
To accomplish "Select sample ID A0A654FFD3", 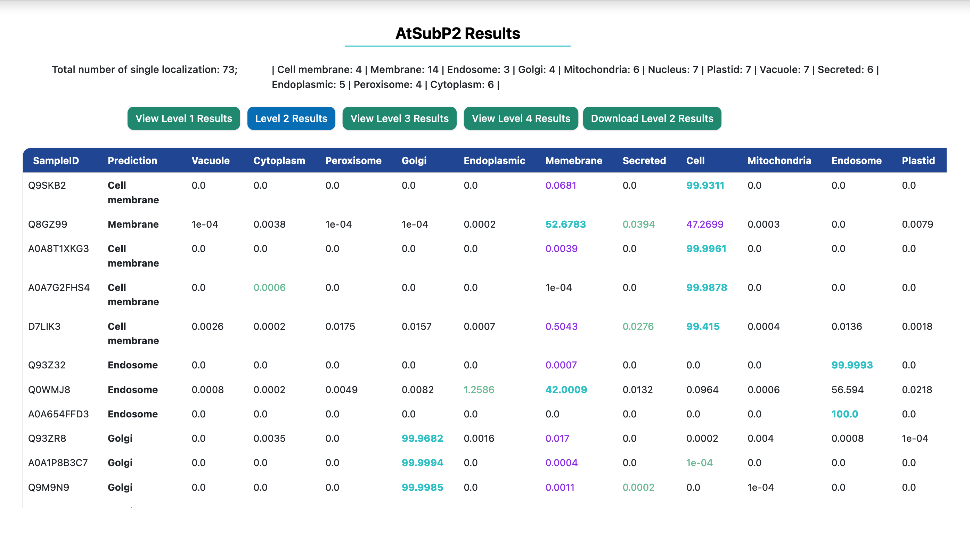I will click(59, 414).
